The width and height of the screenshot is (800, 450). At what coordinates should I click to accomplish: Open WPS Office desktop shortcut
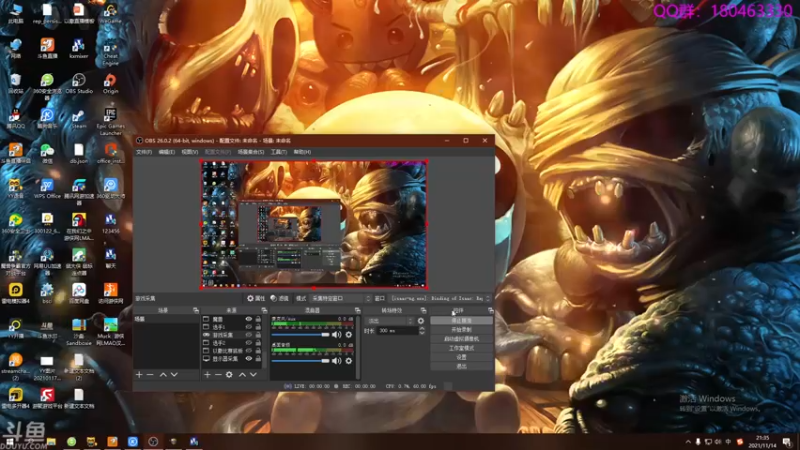(x=47, y=189)
